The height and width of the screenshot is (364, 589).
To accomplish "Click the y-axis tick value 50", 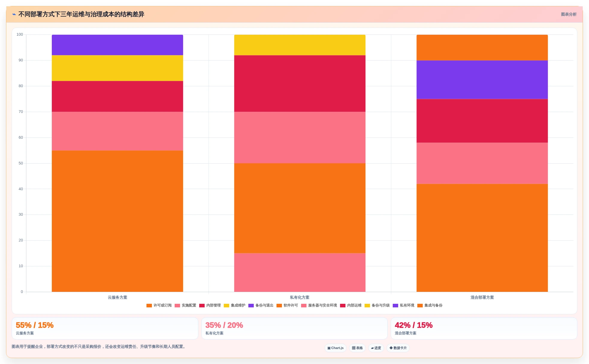I will coord(21,163).
